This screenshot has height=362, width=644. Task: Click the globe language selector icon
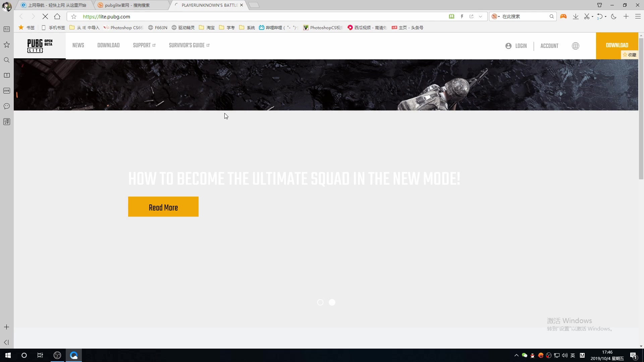pos(576,46)
